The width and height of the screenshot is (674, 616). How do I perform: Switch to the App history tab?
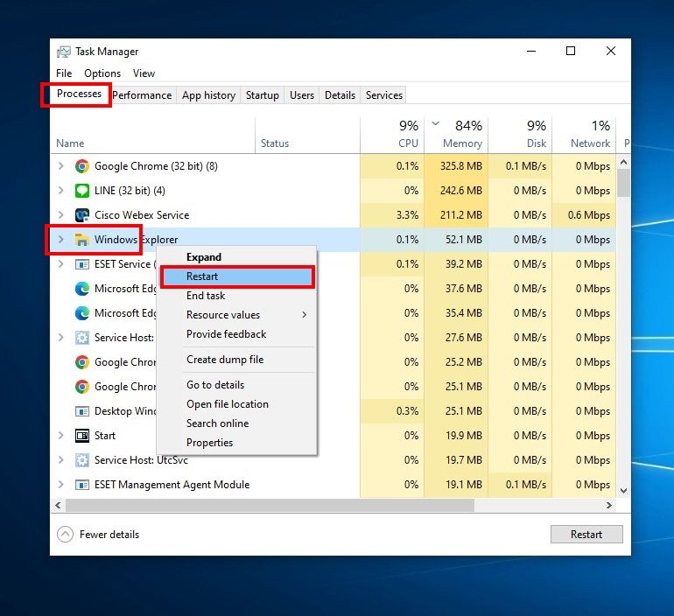click(208, 95)
